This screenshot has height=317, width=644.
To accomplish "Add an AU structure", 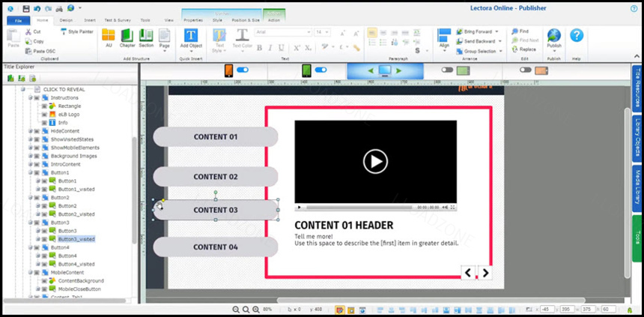I will pos(109,38).
